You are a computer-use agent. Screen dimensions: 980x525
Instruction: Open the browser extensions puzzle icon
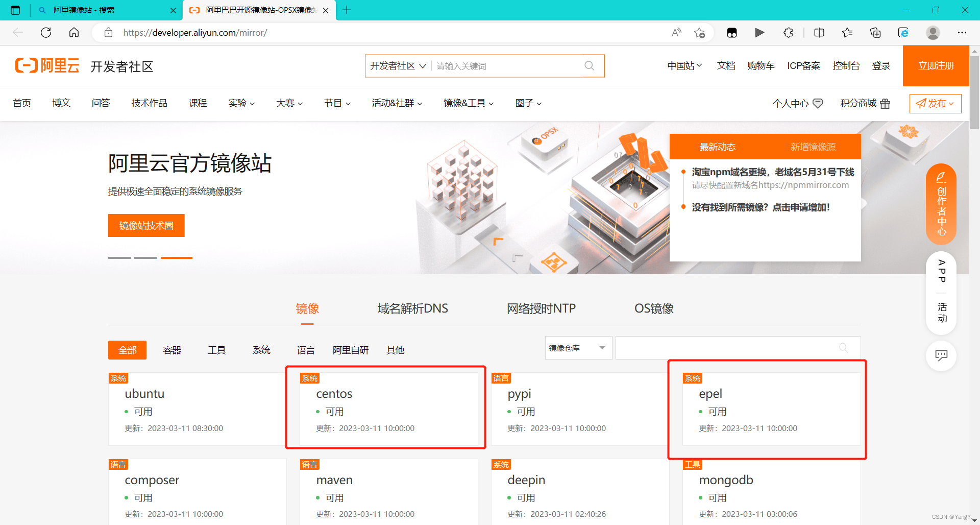(789, 33)
